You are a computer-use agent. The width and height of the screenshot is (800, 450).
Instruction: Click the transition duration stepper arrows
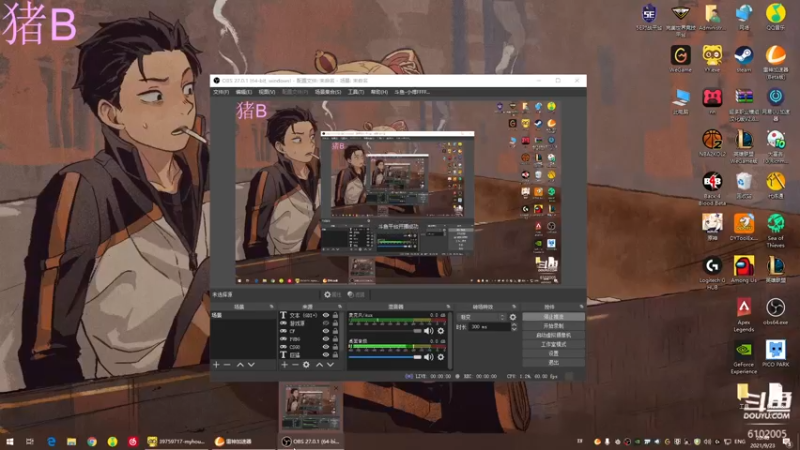click(514, 327)
